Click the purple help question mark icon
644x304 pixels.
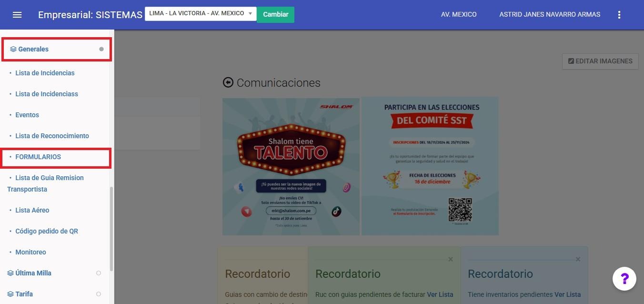click(x=624, y=279)
